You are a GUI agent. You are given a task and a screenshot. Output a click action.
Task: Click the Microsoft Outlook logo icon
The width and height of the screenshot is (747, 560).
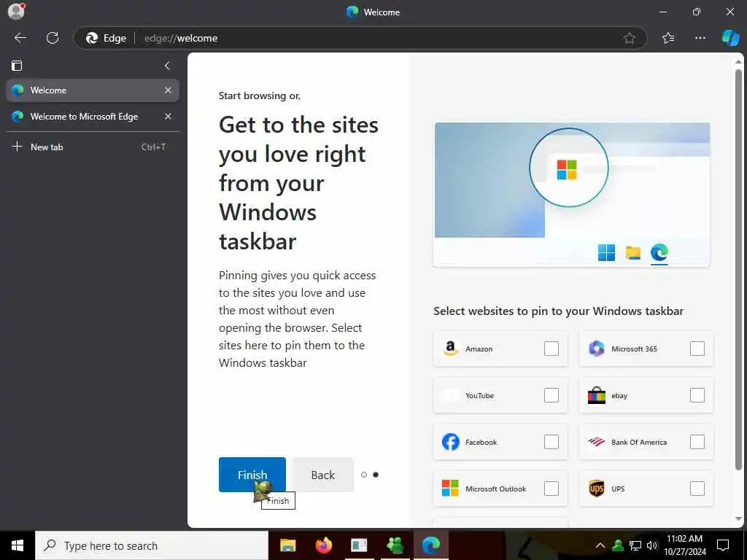[x=450, y=489]
